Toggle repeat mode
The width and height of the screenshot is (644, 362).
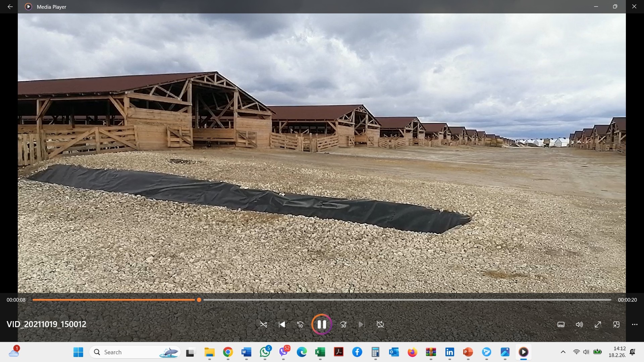click(380, 324)
